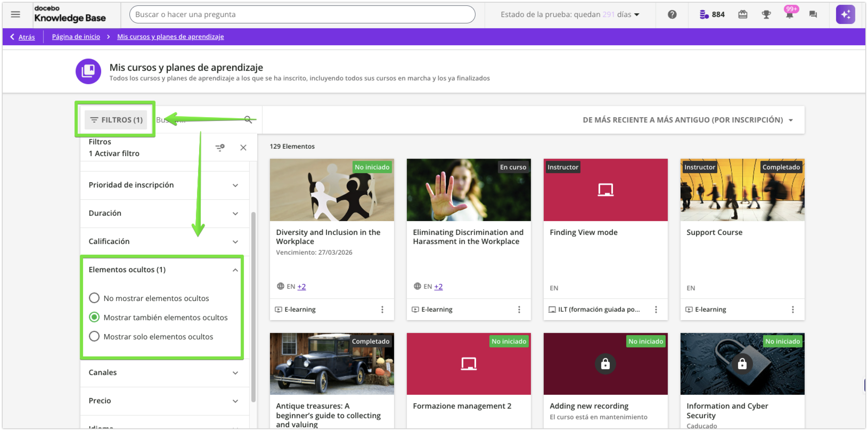The width and height of the screenshot is (868, 431).
Task: Open the rewards gift box icon
Action: coord(743,14)
